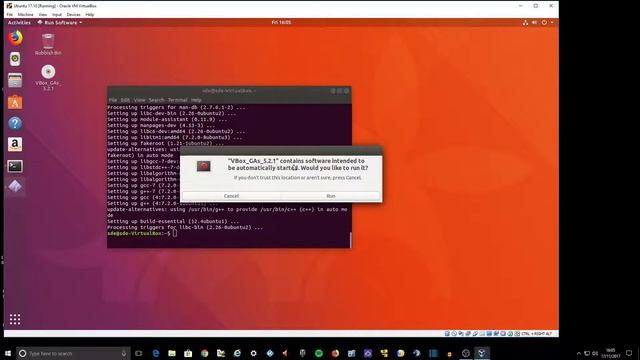
Task: Open File Explorer from the taskbar
Action: [172, 353]
